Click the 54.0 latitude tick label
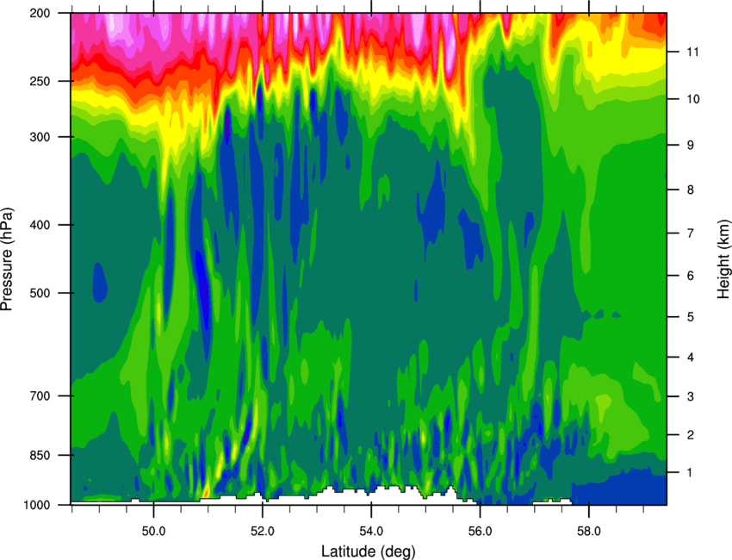This screenshot has width=732, height=560. pyautogui.click(x=371, y=531)
